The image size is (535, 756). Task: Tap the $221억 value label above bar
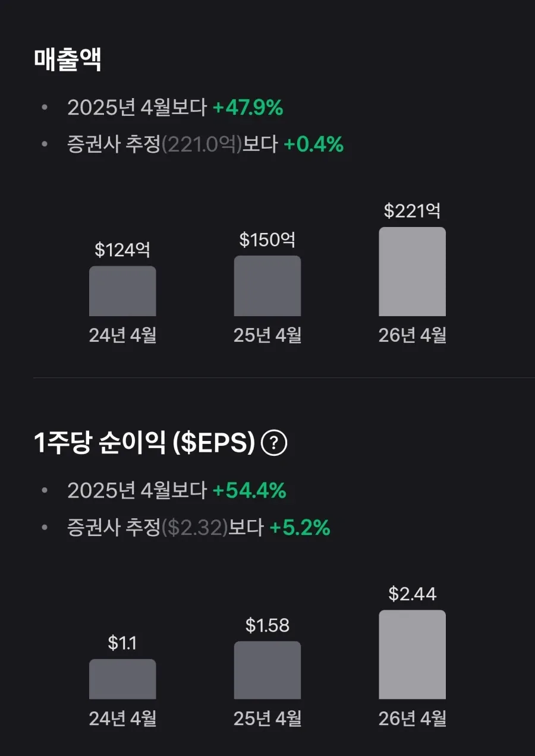pyautogui.click(x=412, y=210)
